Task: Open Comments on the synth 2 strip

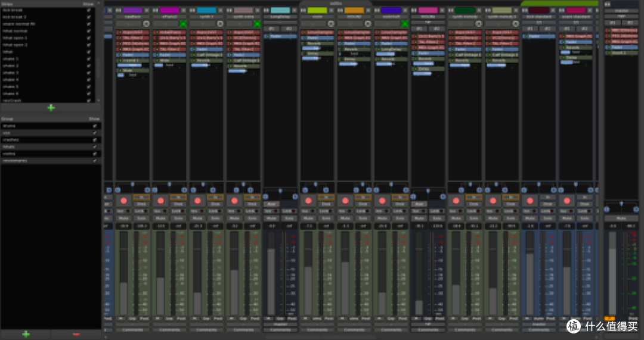Action: click(206, 330)
